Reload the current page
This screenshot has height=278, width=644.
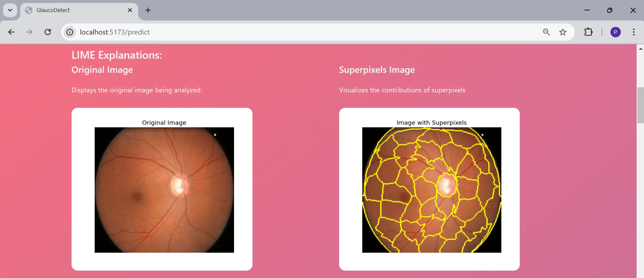tap(48, 32)
